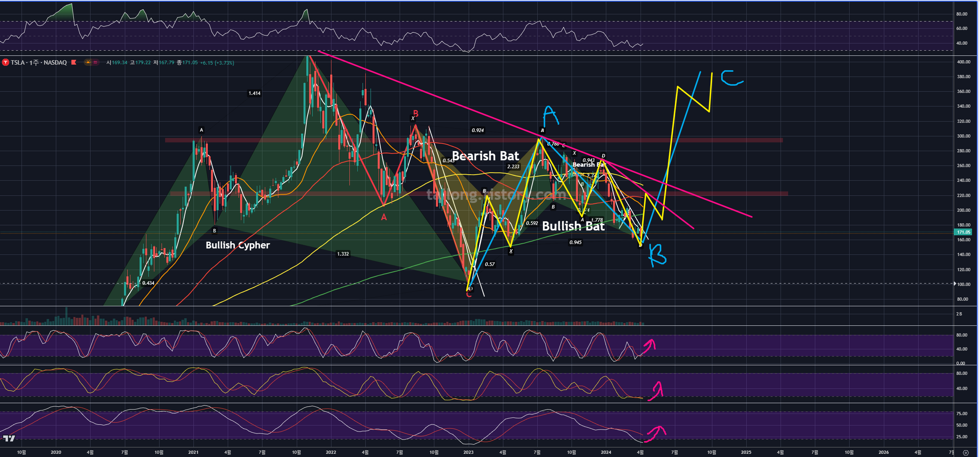Click the TSLA · 1주 · NASDAQ title
980x457 pixels.
[39, 63]
